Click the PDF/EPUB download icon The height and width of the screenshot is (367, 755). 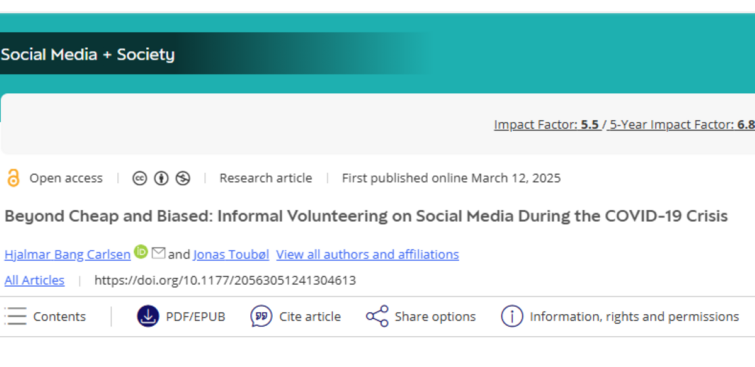pos(148,316)
